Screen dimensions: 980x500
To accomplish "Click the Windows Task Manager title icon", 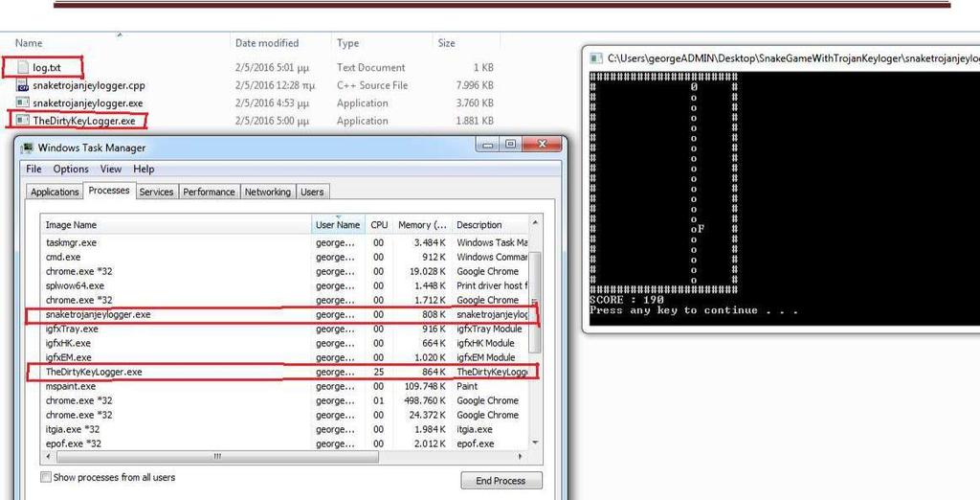I will (x=27, y=148).
